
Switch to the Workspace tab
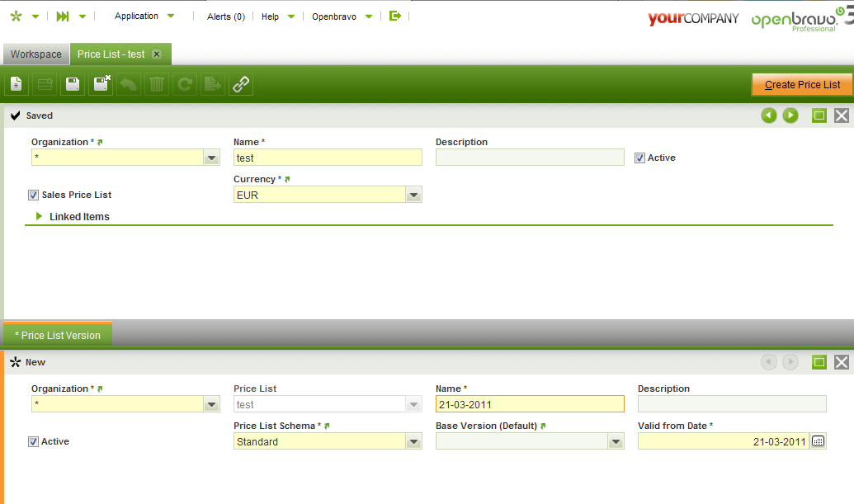click(x=36, y=54)
